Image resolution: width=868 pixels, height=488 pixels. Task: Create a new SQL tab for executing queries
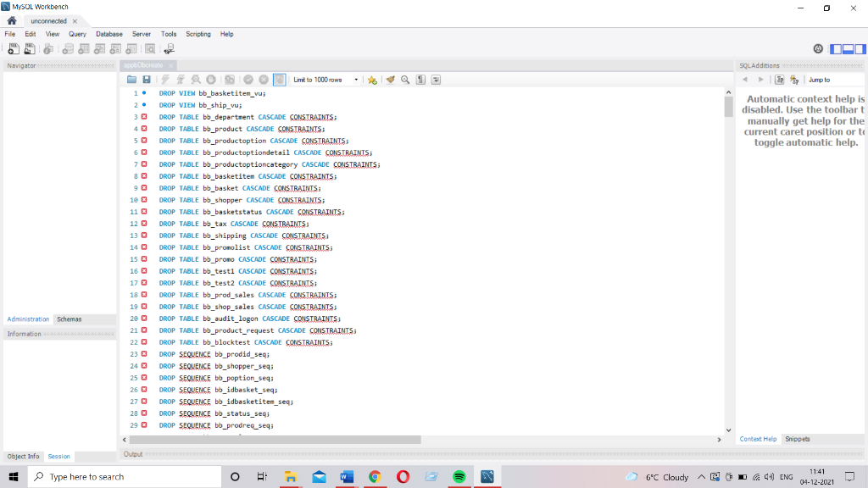(x=14, y=48)
